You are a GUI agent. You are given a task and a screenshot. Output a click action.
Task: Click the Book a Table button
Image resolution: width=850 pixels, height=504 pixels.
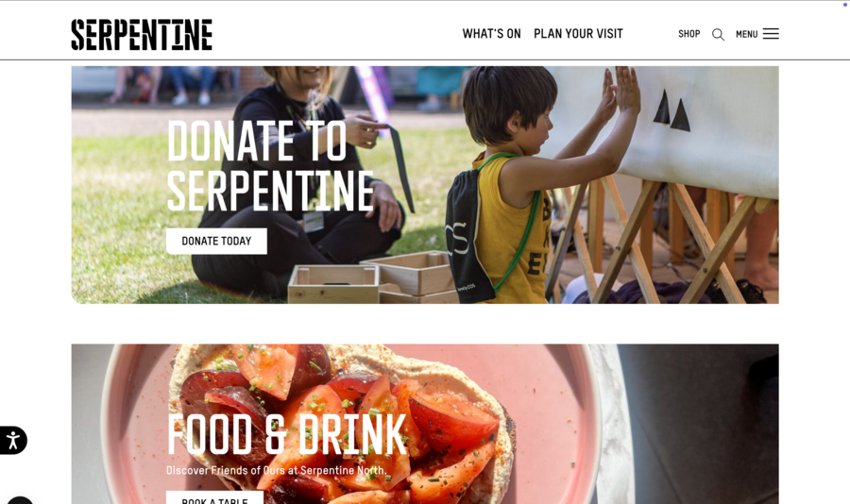click(214, 498)
